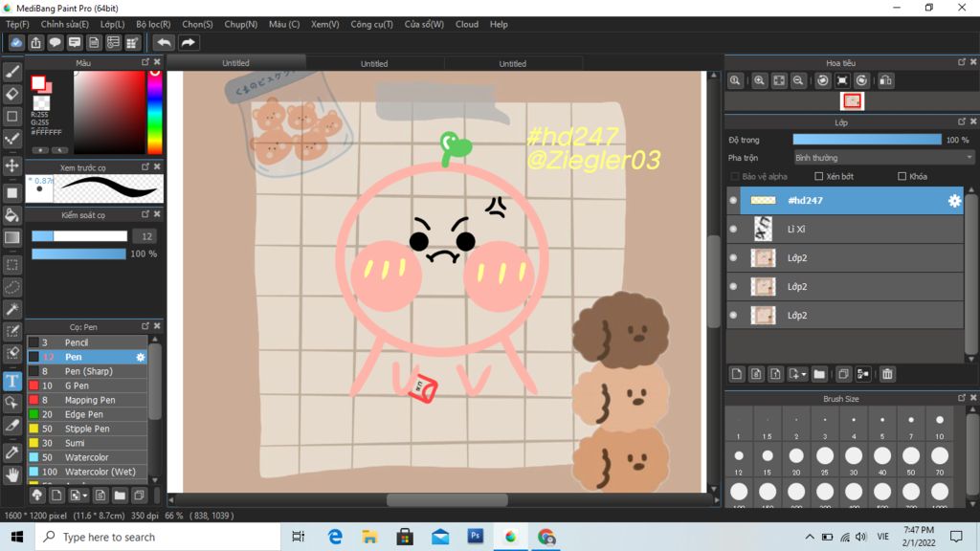Select the Bucket fill tool

[11, 215]
